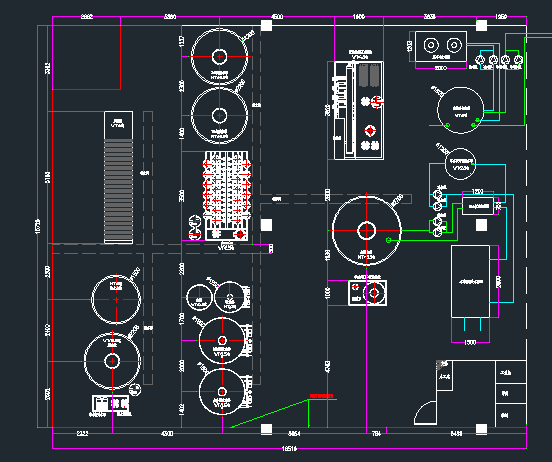Select the 10775 vertical dimension on left edge
The width and height of the screenshot is (552, 462).
point(38,226)
